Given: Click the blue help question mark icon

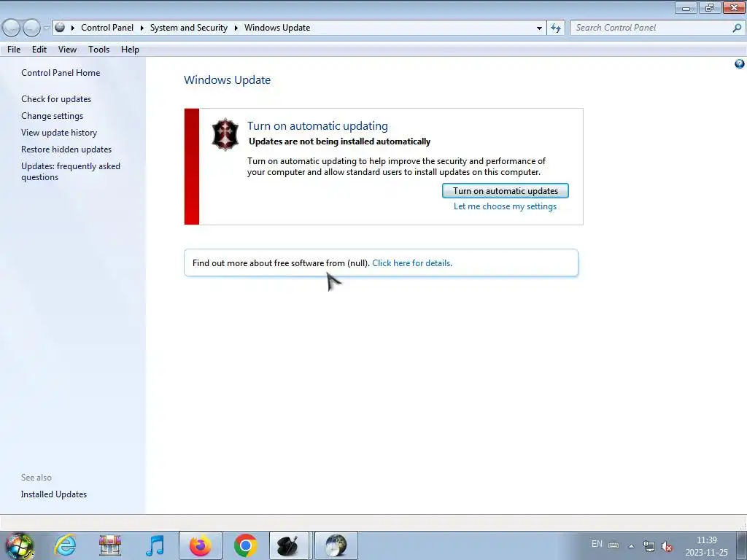Looking at the screenshot, I should click(x=740, y=64).
